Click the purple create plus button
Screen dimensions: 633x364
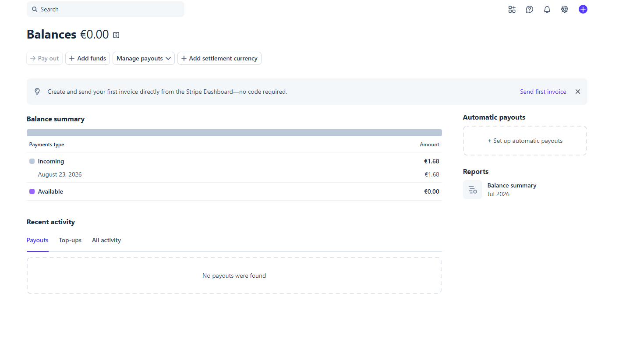[583, 9]
